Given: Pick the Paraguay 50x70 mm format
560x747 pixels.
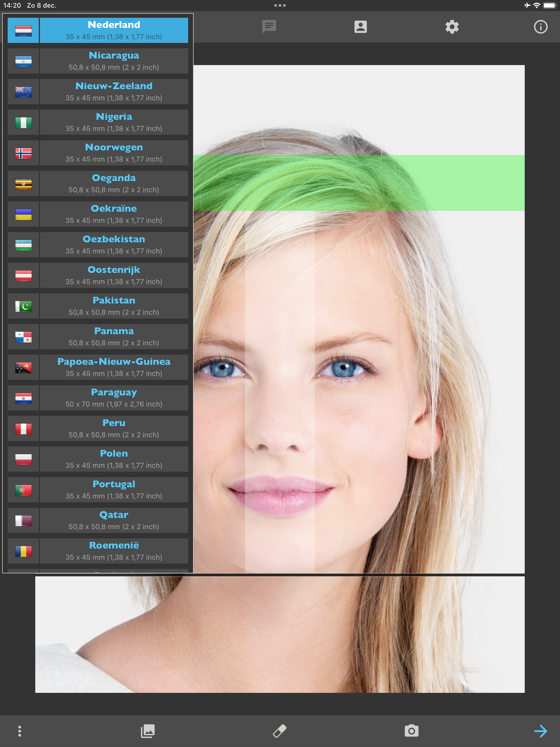Looking at the screenshot, I should [x=114, y=397].
